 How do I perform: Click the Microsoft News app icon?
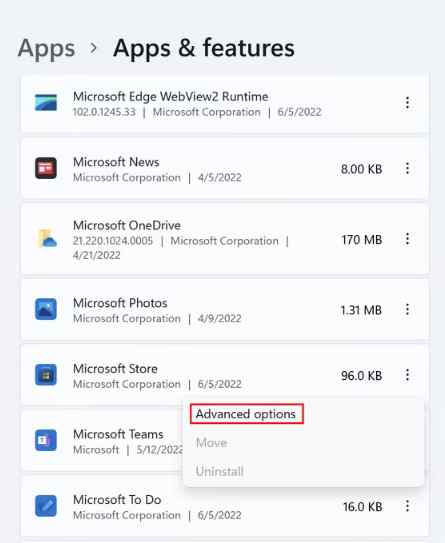pyautogui.click(x=46, y=168)
